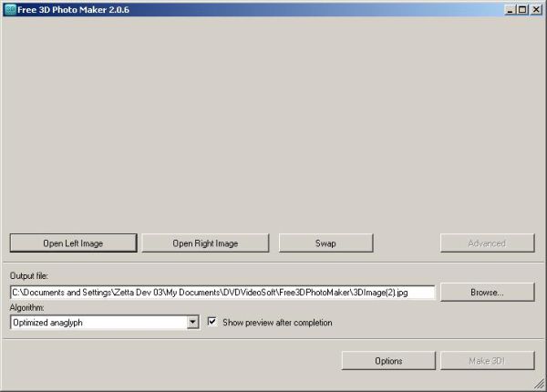Click the Make 3D! button
The width and height of the screenshot is (547, 392).
click(487, 361)
